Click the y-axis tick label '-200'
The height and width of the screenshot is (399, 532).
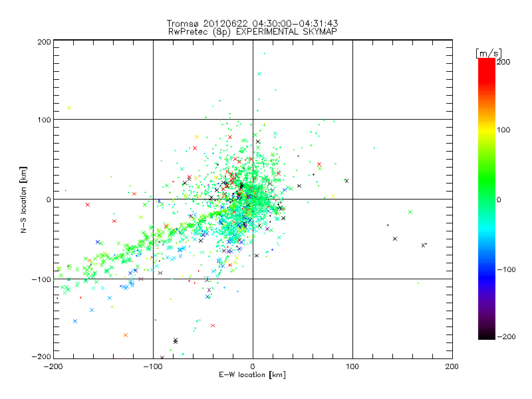coord(42,356)
